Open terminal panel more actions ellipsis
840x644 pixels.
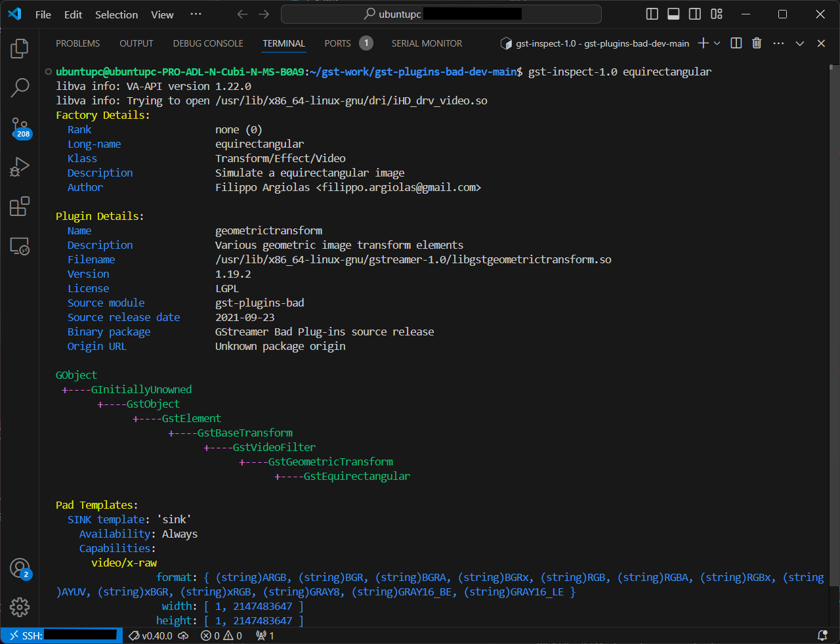pos(778,43)
